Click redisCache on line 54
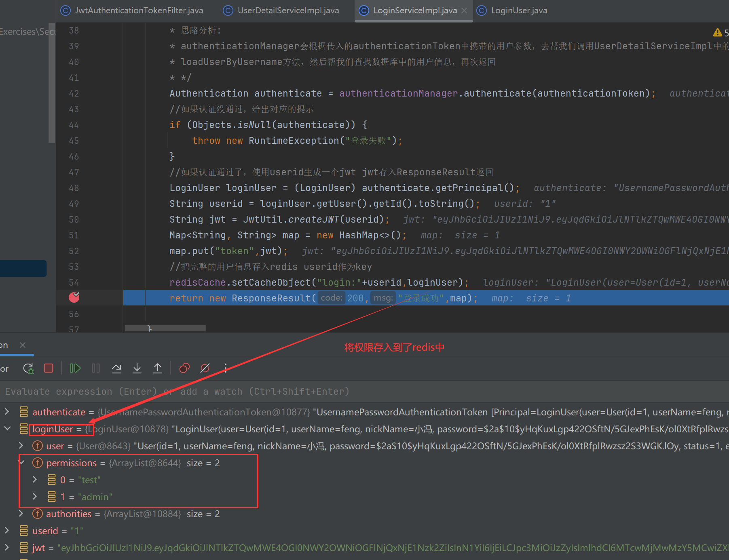Viewport: 729px width, 560px height. click(197, 282)
